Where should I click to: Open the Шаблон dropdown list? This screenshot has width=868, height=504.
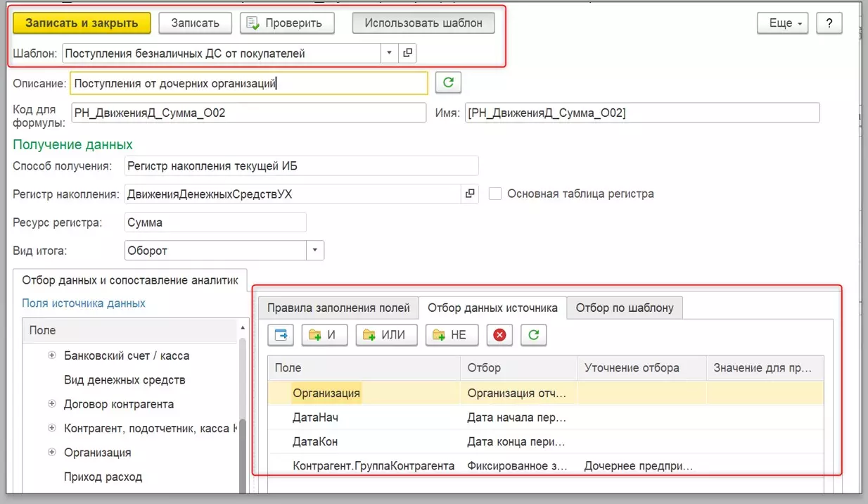click(390, 53)
